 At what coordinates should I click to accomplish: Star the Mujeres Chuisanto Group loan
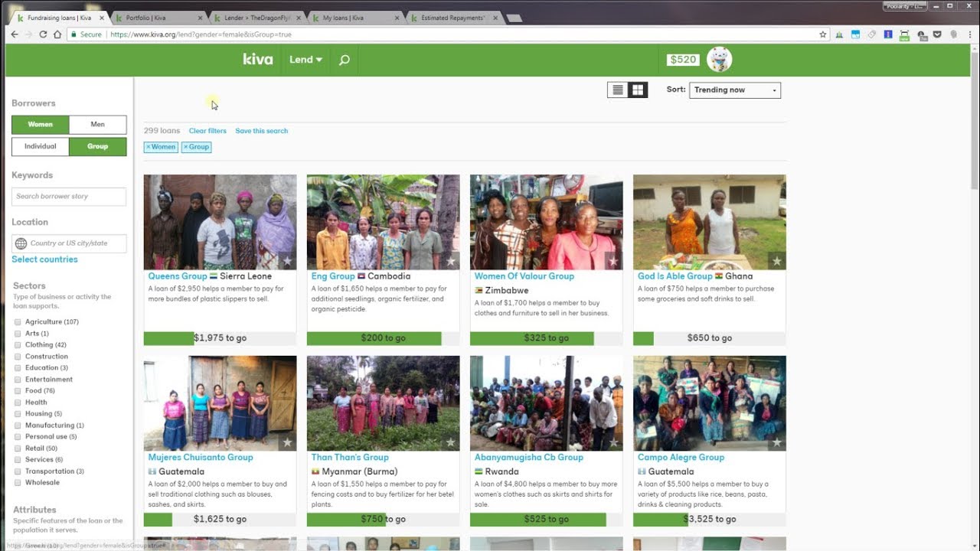point(287,442)
